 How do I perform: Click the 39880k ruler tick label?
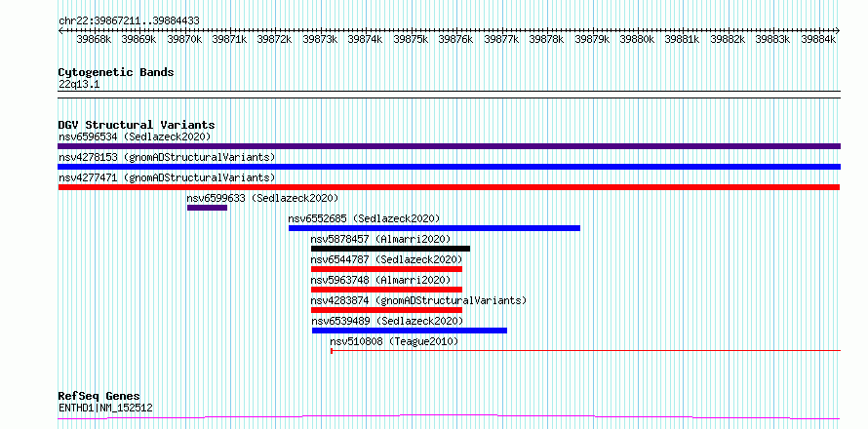click(637, 39)
